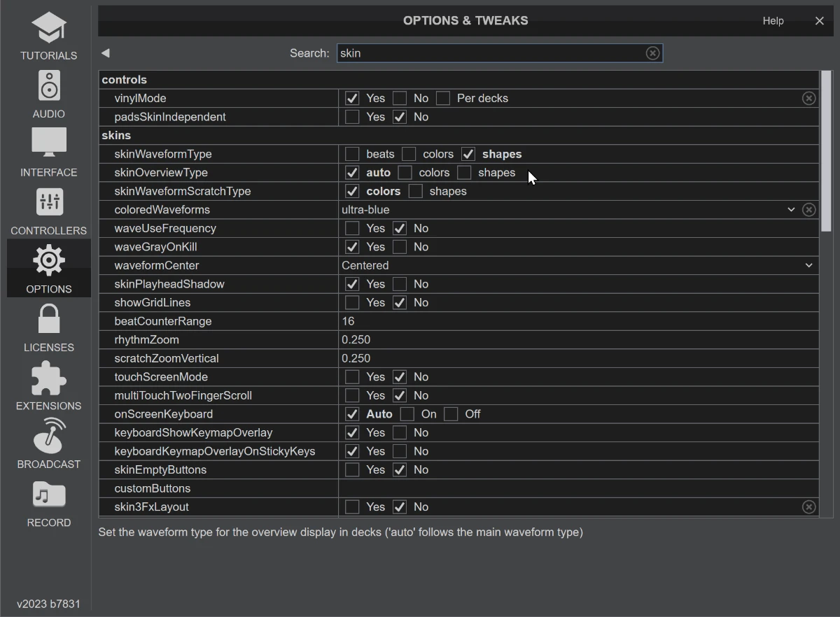Click the Help button in the title bar

point(773,21)
